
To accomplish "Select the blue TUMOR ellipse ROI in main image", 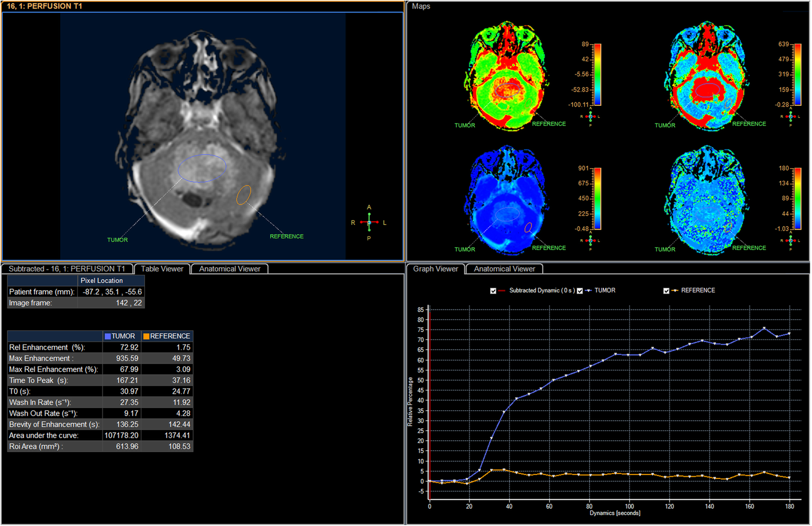I will (202, 168).
